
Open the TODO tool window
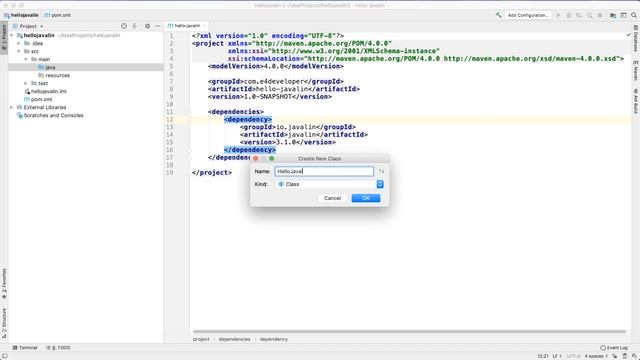(x=58, y=348)
